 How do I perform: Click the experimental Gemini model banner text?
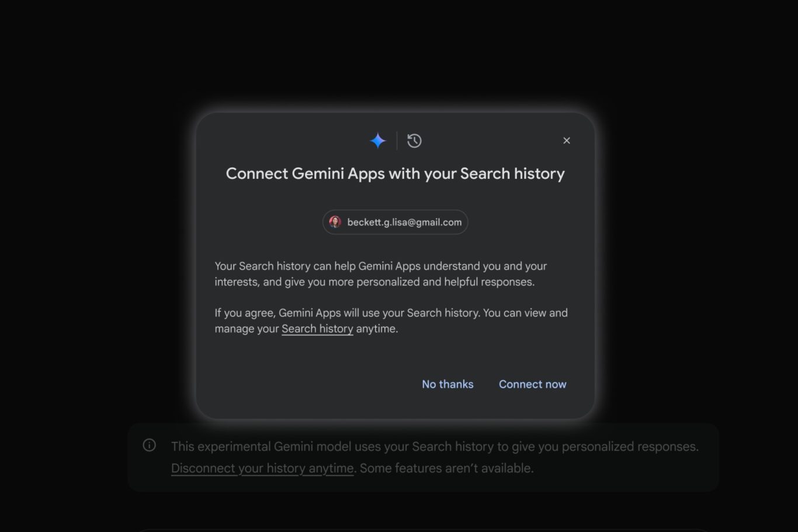(x=435, y=447)
